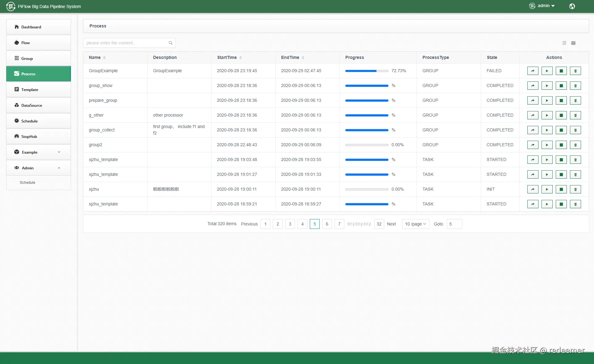Open the StopHub menu item
The width and height of the screenshot is (594, 364).
point(39,136)
